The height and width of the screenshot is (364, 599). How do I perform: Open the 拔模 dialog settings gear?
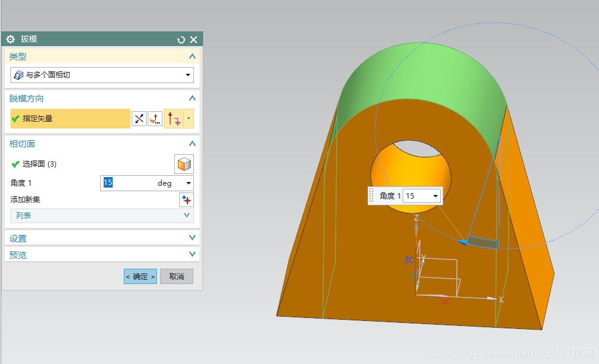click(10, 39)
